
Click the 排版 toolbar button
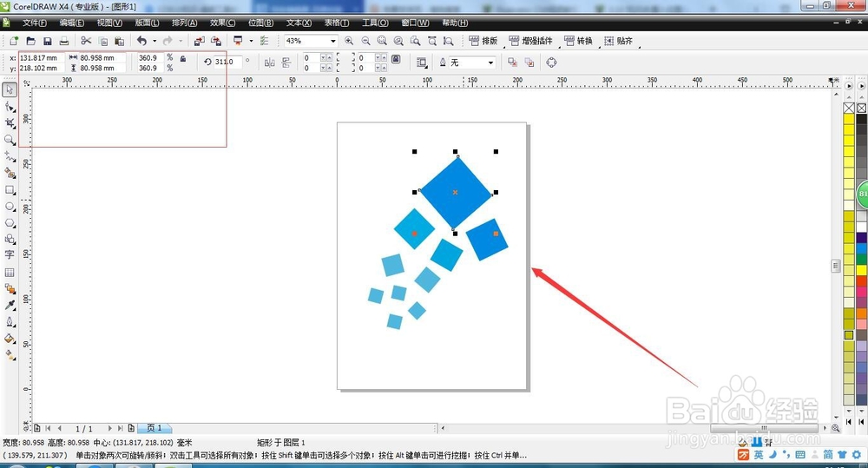click(483, 41)
